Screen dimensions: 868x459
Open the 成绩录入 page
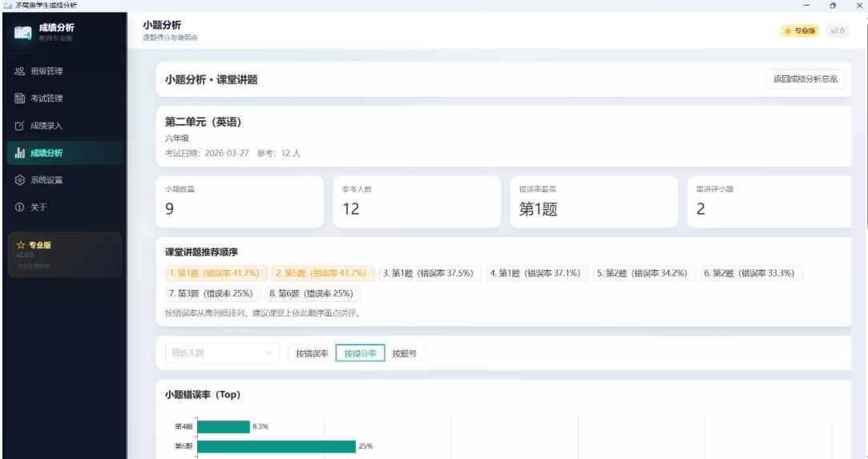pos(65,126)
